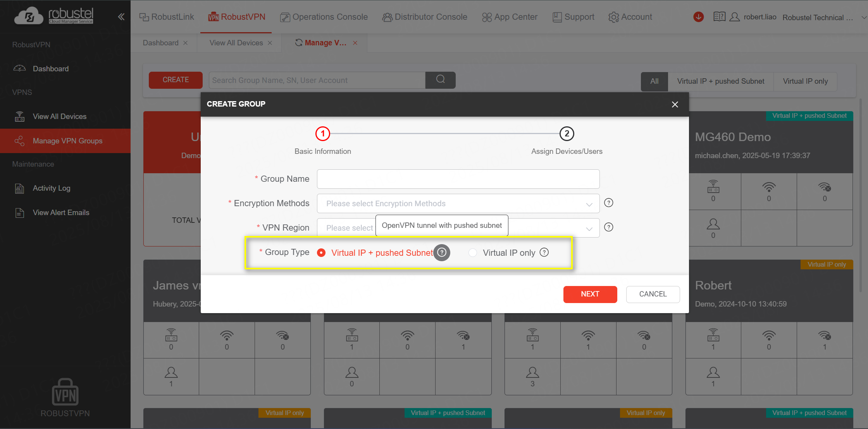868x429 pixels.
Task: Open the documentation book icon
Action: (719, 17)
